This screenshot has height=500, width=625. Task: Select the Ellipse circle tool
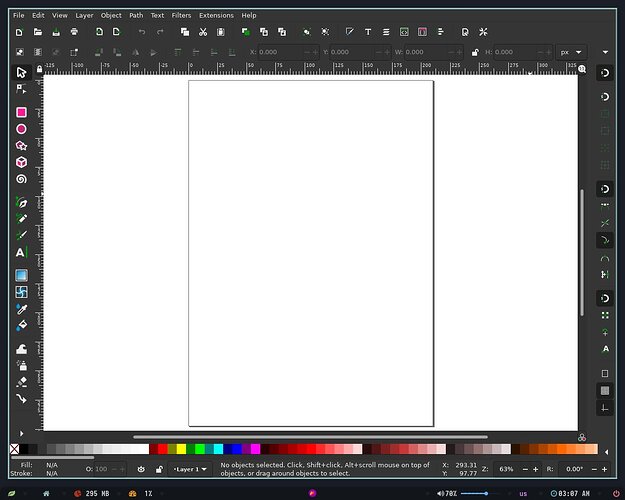click(x=22, y=129)
